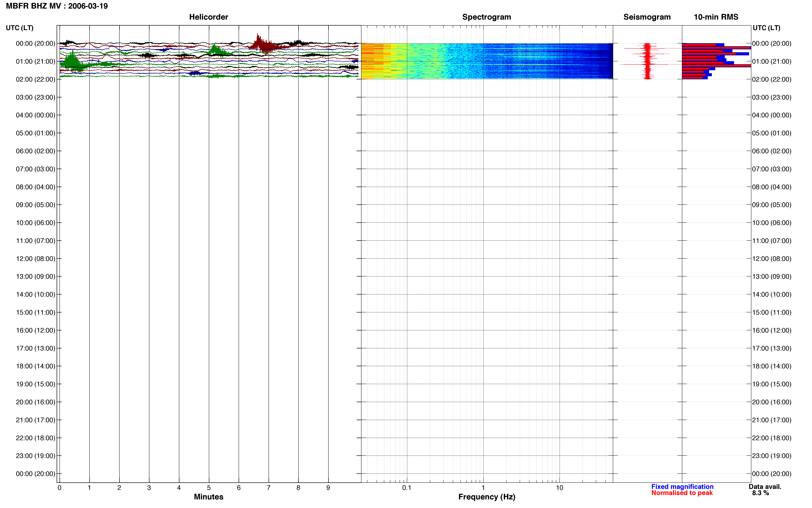Click the left '22:00 (18:00)' time label
Viewport: 812px width, 508px height.
36,438
